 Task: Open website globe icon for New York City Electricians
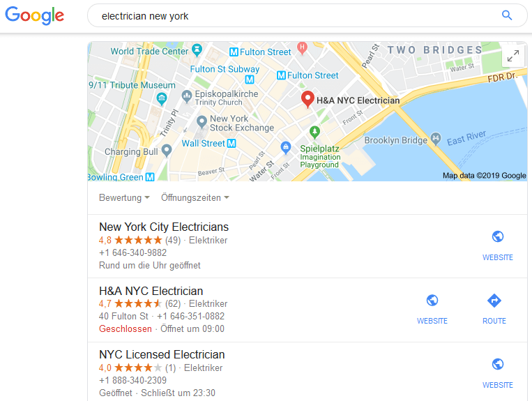(x=497, y=236)
